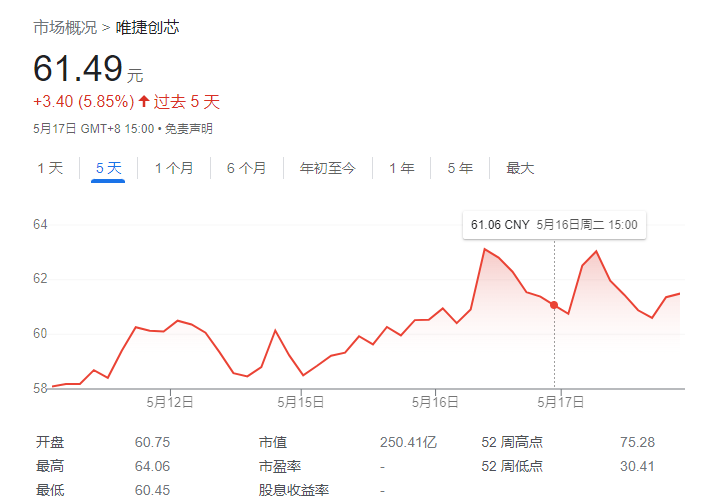Switch to the 1 年 tab
This screenshot has width=706, height=503.
402,168
